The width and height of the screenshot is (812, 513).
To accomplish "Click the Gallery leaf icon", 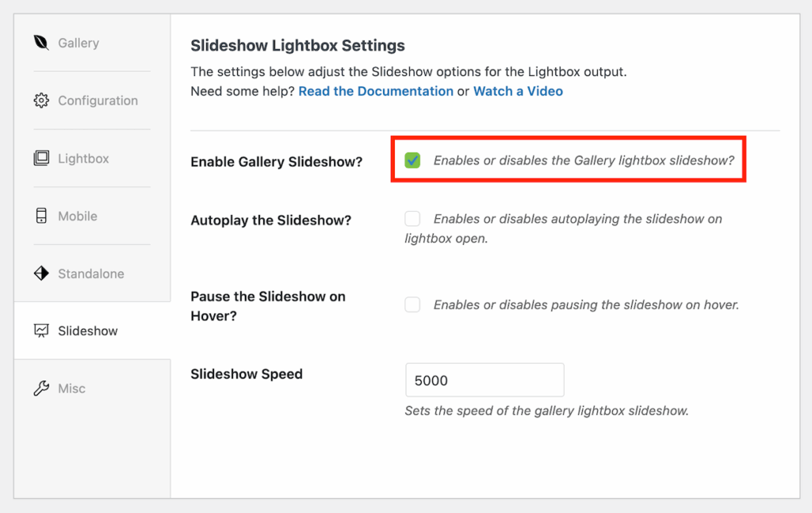I will tap(41, 43).
